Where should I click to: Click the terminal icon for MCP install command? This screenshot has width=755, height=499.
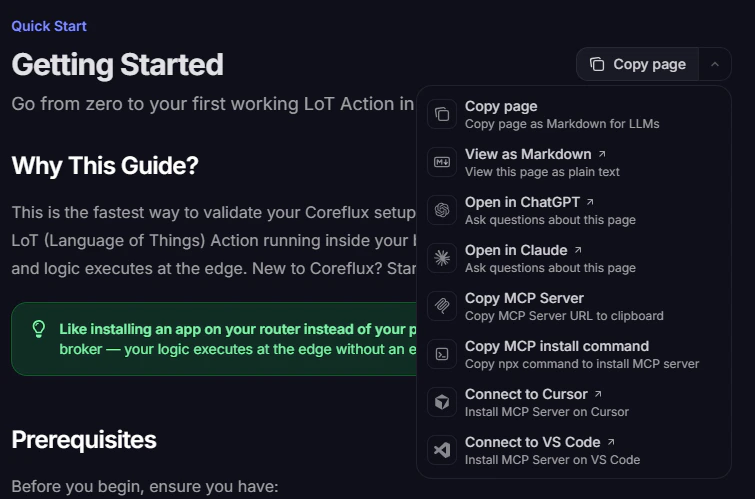tap(442, 354)
